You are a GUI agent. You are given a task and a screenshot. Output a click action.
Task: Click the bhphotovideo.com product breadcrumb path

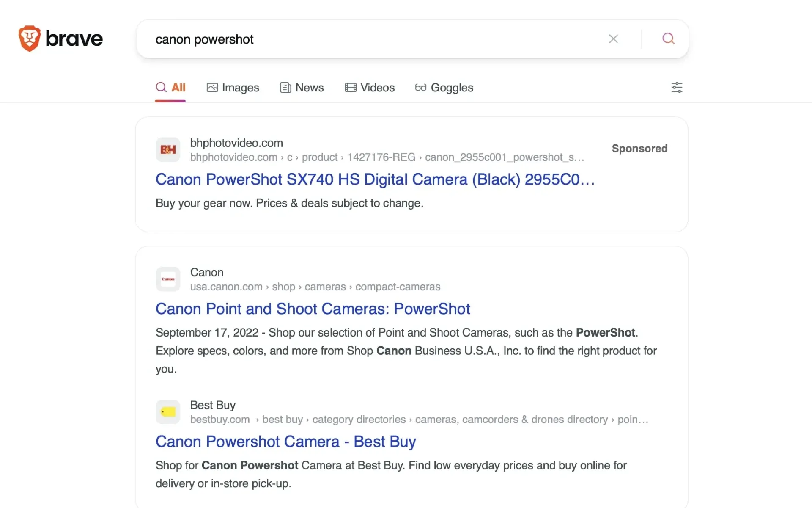click(387, 157)
